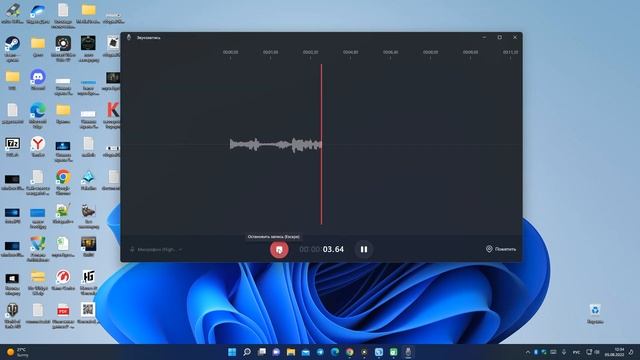
Task: Open the Recycle Bin on the desktop
Action: [x=595, y=314]
